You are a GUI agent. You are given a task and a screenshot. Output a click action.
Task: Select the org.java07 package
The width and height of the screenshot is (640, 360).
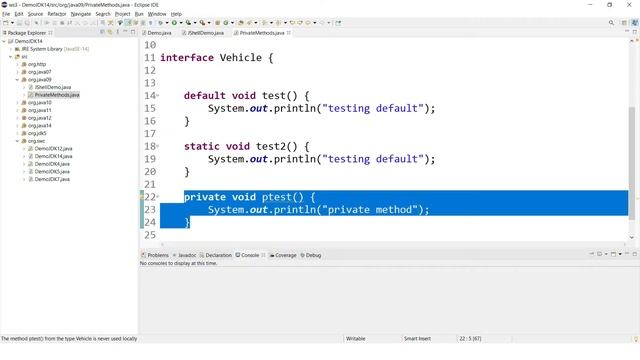39,72
